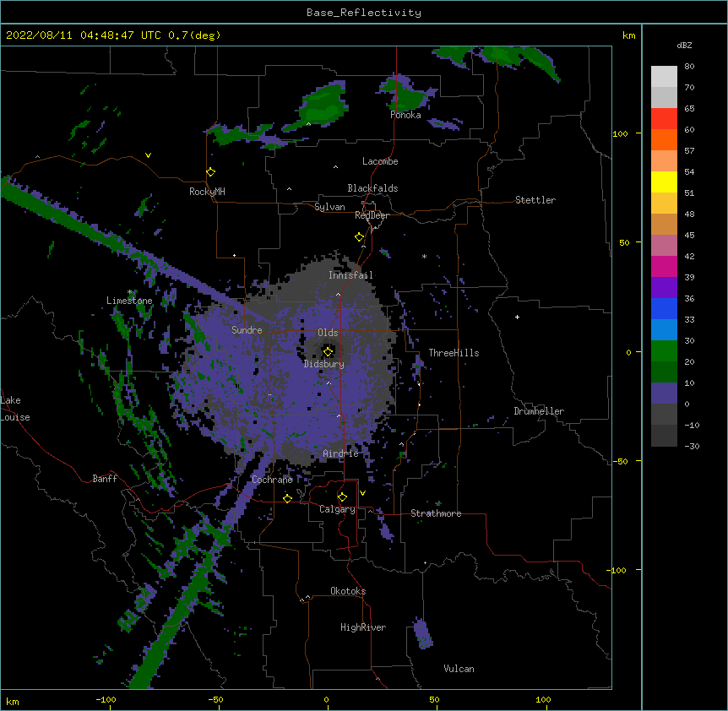Click the white asterisk above Limestone label

(x=129, y=292)
